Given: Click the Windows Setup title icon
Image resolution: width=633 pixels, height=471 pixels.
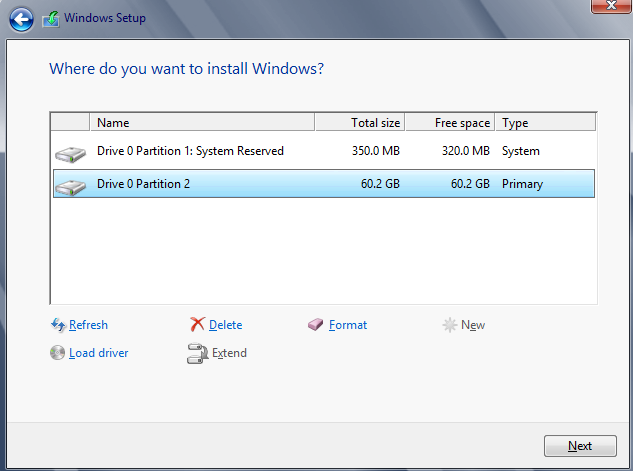Looking at the screenshot, I should tap(51, 19).
